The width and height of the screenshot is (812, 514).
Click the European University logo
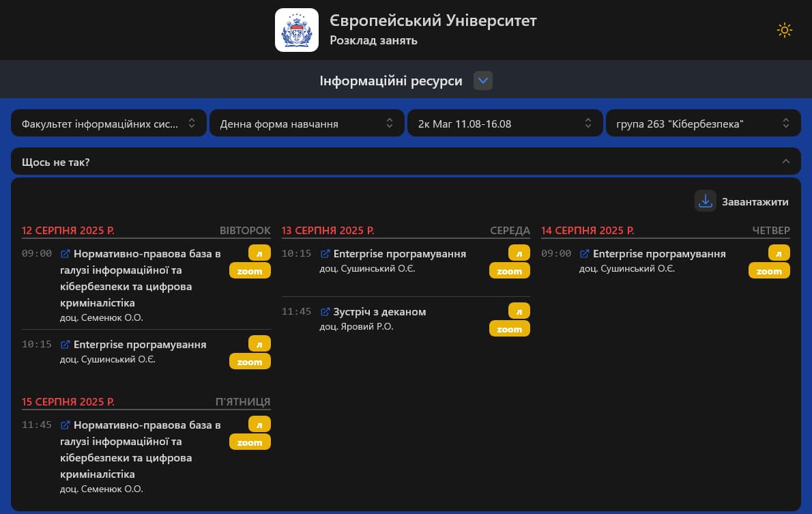coord(297,30)
